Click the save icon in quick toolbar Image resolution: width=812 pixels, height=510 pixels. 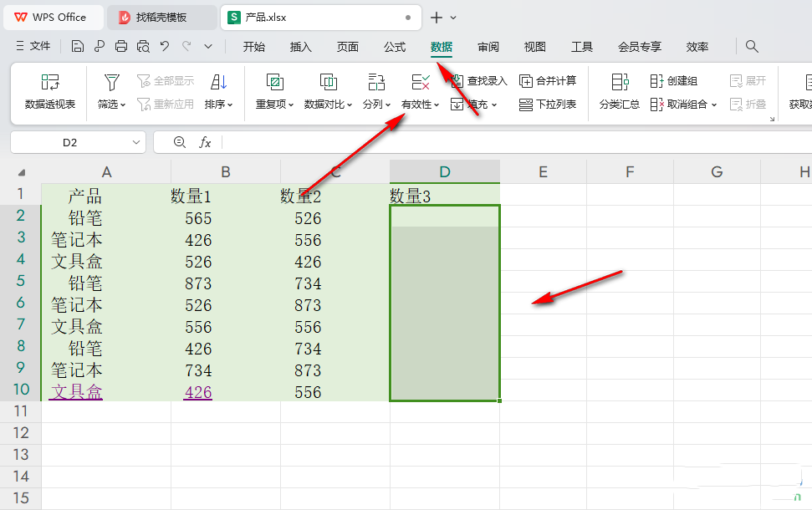click(77, 47)
